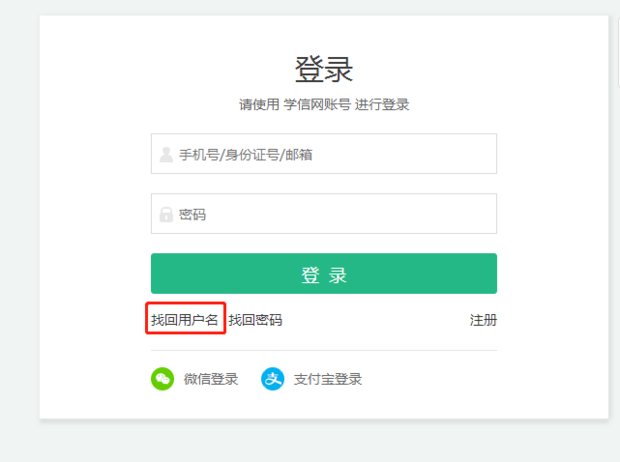
Task: Click the user silhouette icon in username field
Action: (166, 154)
